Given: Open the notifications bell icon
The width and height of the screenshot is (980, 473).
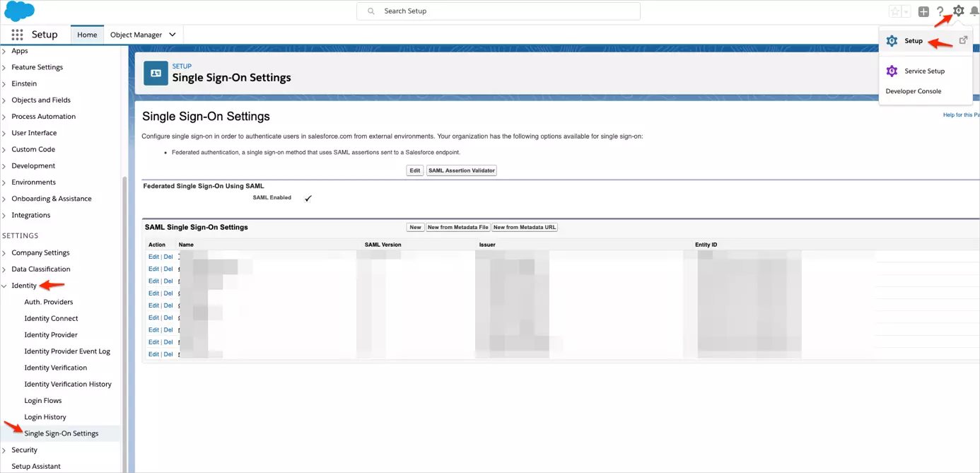Looking at the screenshot, I should 975,11.
